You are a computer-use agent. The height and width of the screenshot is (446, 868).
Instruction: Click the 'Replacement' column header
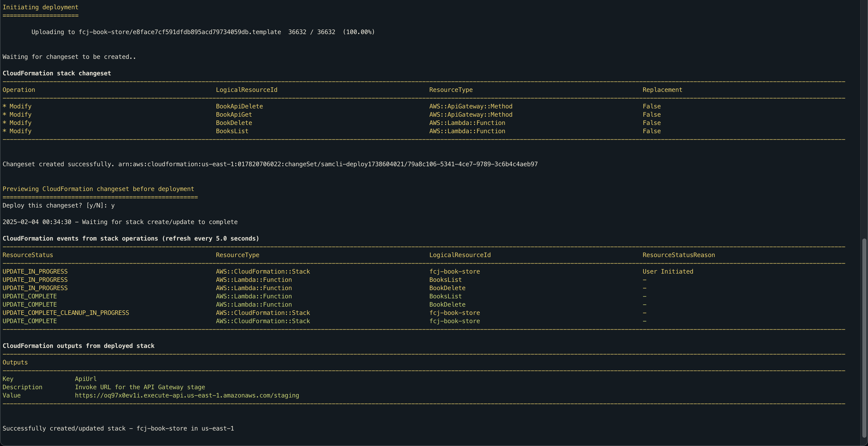(x=662, y=90)
